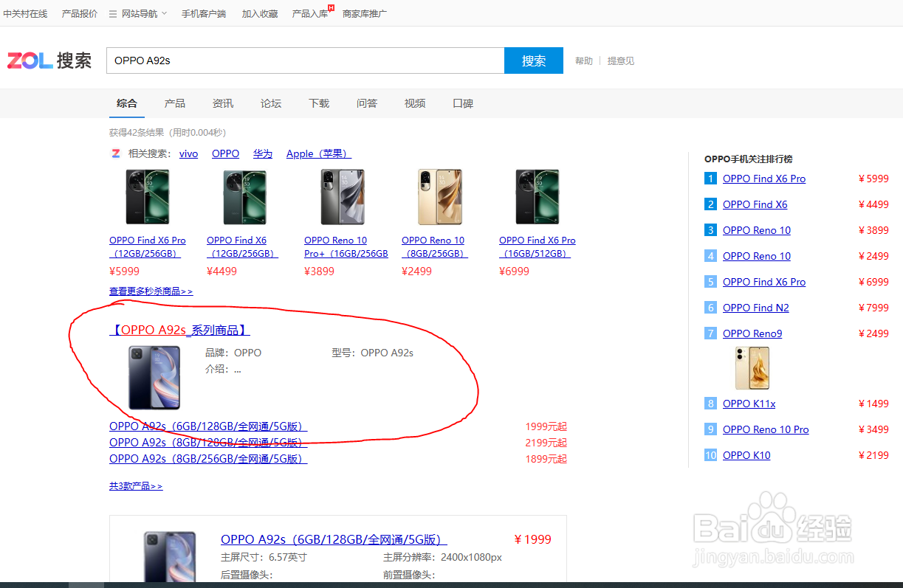Switch to the 资讯 tab
The image size is (903, 588).
click(223, 103)
